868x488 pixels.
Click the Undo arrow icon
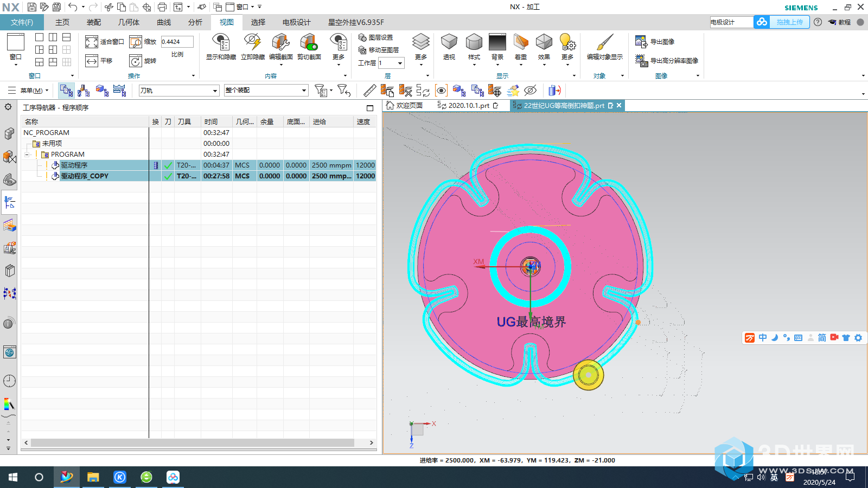tap(73, 7)
